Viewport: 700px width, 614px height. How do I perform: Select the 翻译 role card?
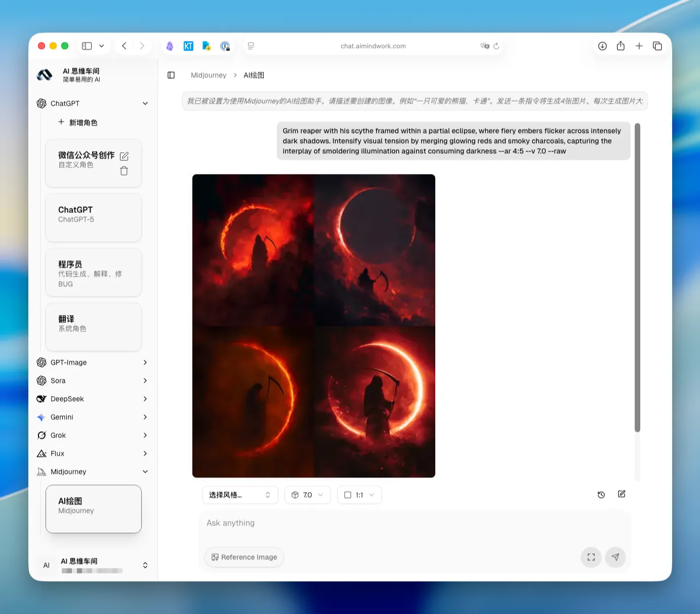click(94, 327)
